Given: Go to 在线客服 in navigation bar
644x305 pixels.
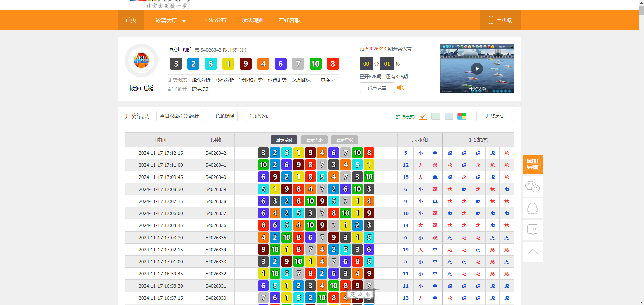Looking at the screenshot, I should 289,20.
